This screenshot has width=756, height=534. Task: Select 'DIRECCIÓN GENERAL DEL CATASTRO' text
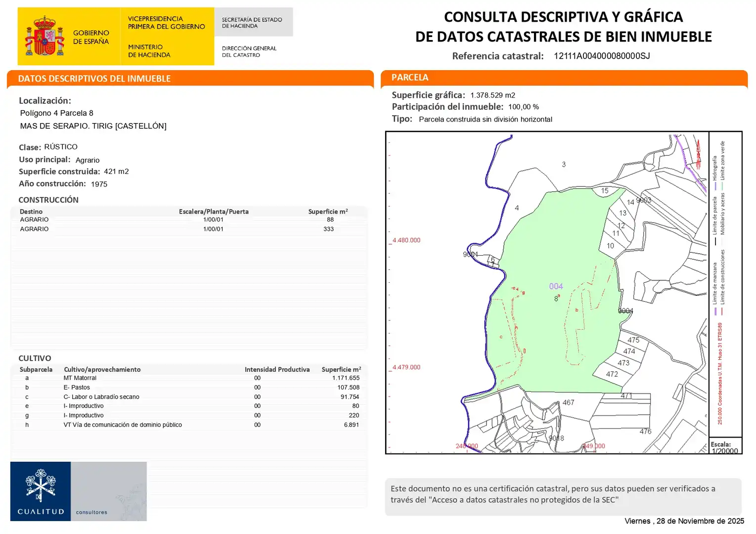[x=249, y=51]
